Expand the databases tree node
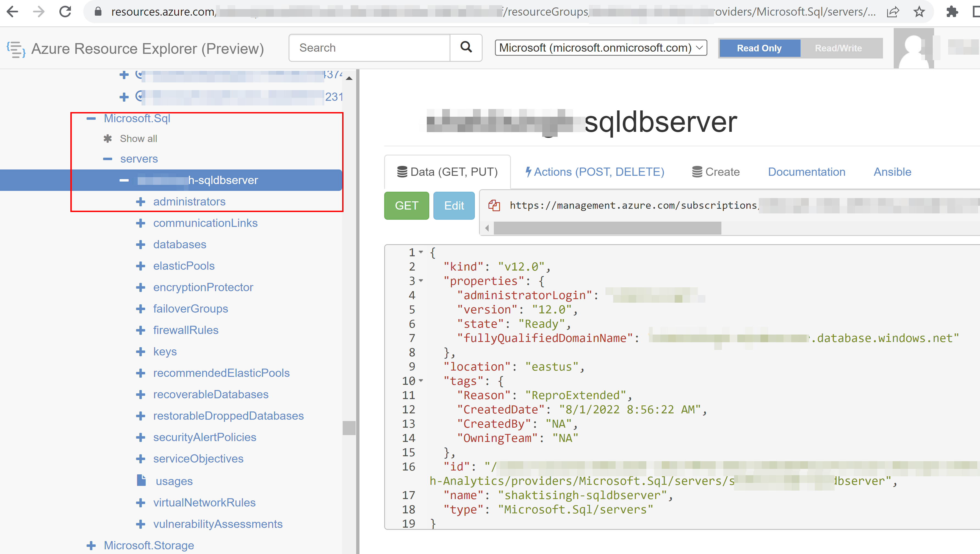980x554 pixels. pyautogui.click(x=141, y=244)
